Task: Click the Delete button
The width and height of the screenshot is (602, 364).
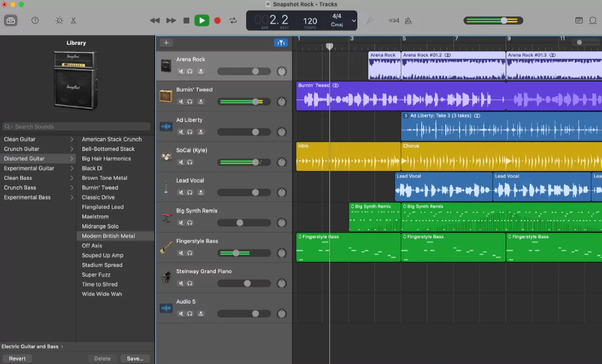Action: (102, 358)
